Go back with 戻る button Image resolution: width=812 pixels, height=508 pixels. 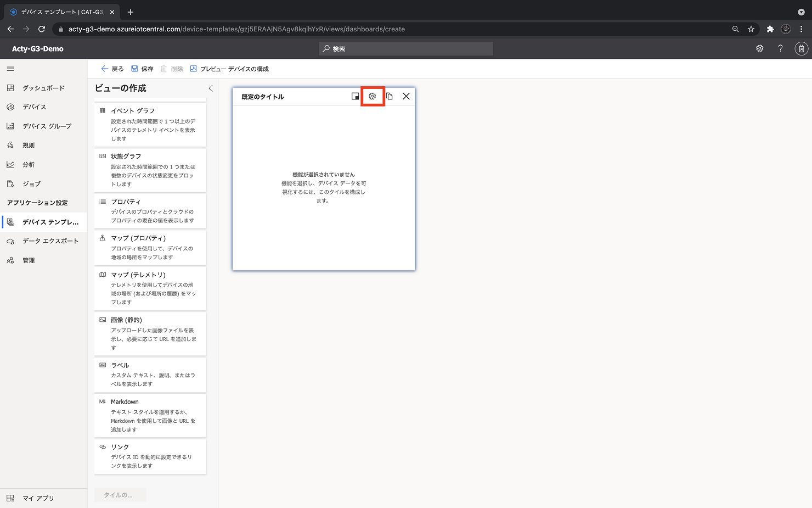pyautogui.click(x=112, y=69)
